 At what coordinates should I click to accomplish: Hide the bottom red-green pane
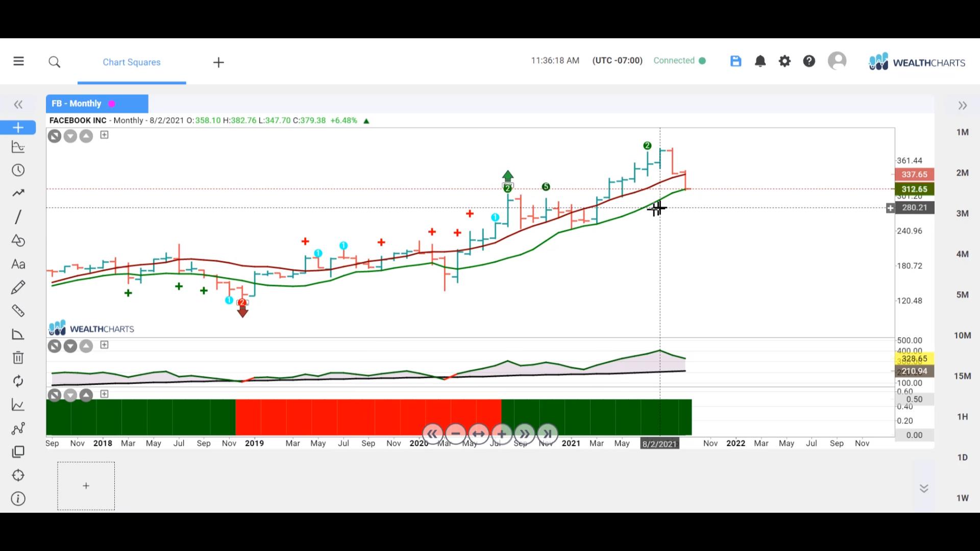tap(55, 395)
